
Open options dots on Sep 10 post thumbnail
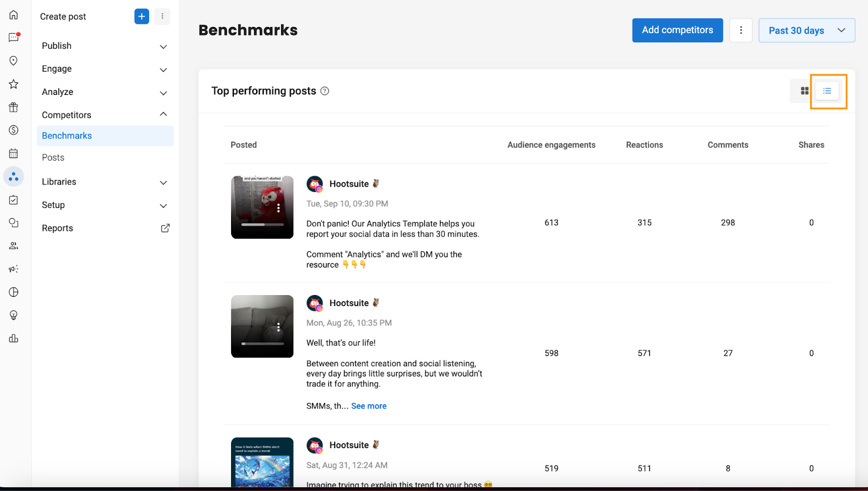pos(279,208)
